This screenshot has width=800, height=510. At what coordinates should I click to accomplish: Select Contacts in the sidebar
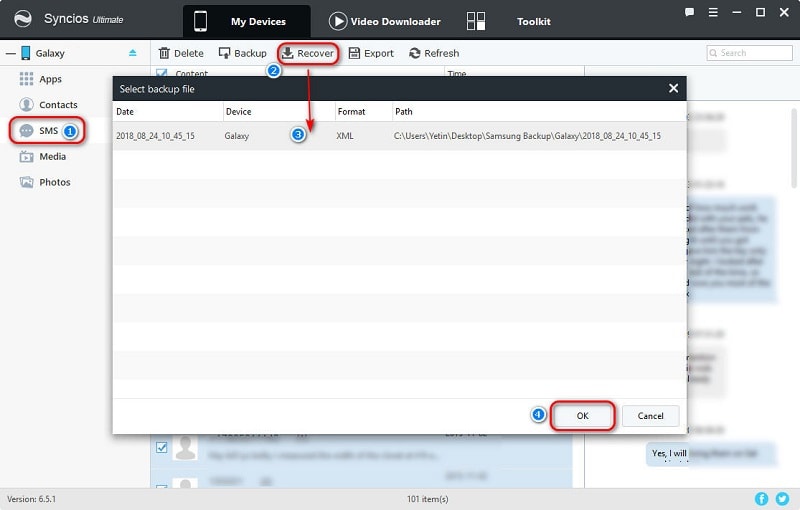(x=48, y=105)
